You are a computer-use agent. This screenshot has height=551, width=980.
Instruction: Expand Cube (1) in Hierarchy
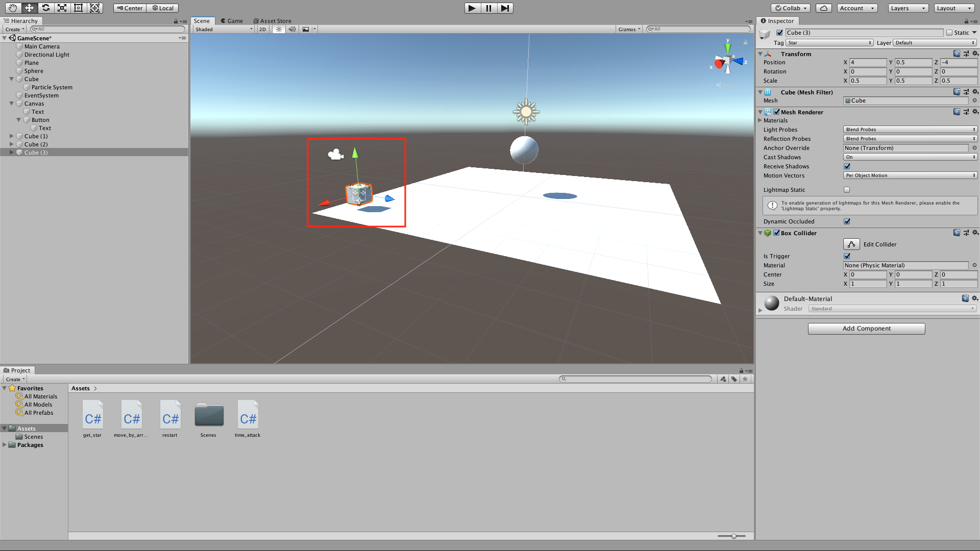point(12,136)
